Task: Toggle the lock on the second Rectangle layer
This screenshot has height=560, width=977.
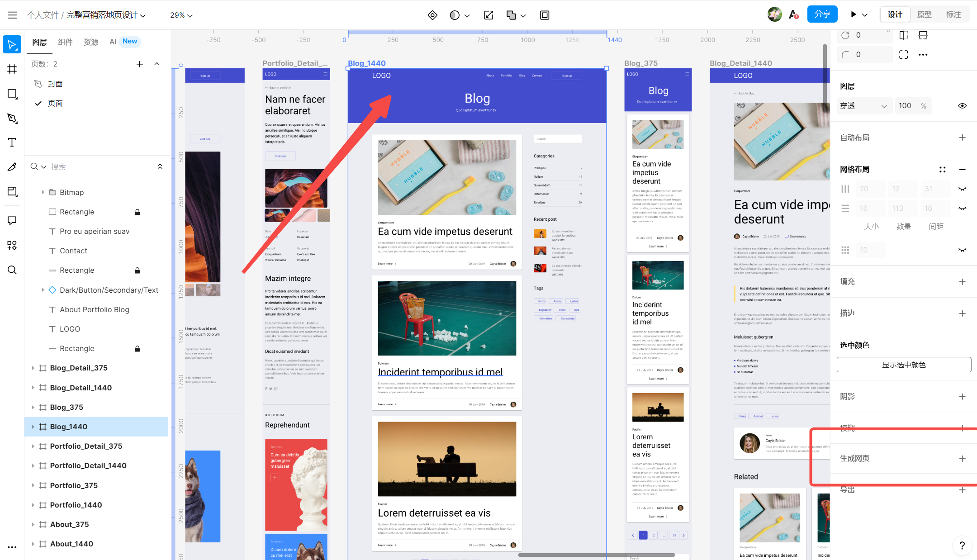Action: 138,270
